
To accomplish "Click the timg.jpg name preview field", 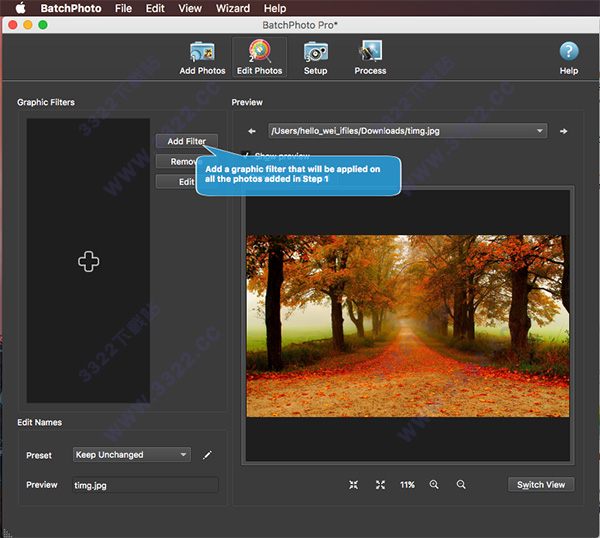I will coord(145,485).
